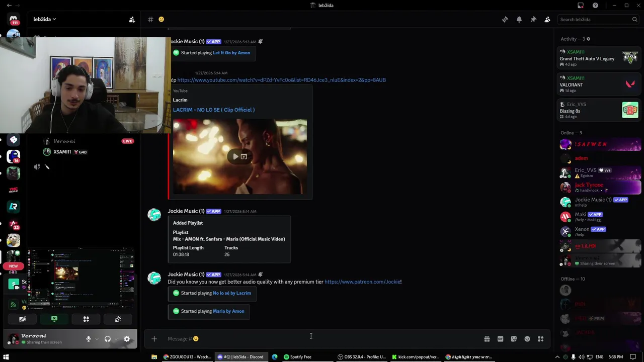Expand the leb3ida server dropdown
This screenshot has height=362, width=644.
pyautogui.click(x=45, y=19)
